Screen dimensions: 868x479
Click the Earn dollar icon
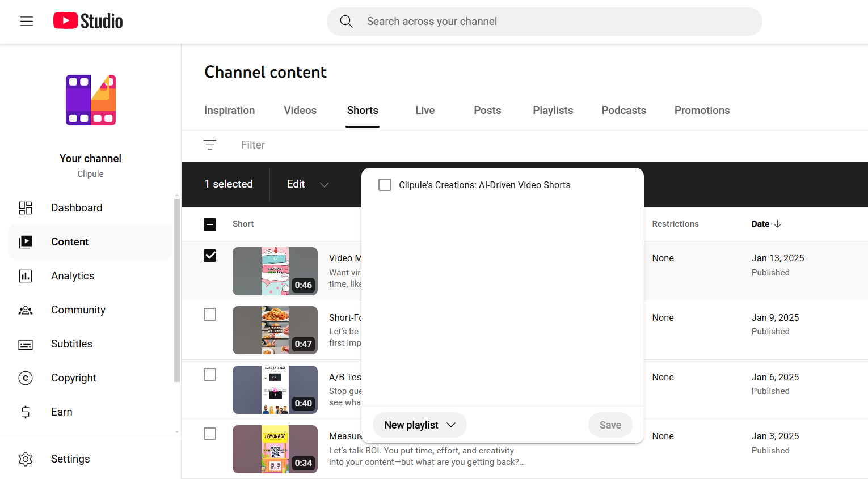26,412
